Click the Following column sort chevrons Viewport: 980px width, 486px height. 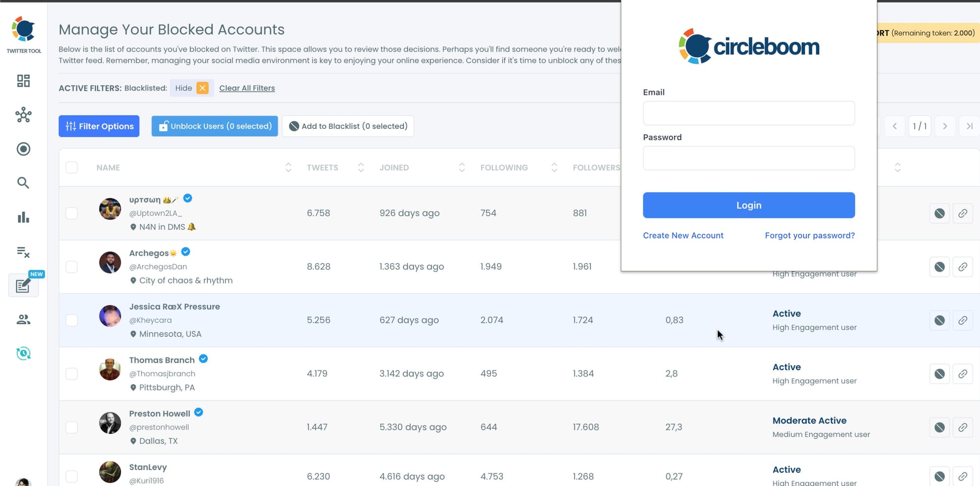tap(554, 167)
